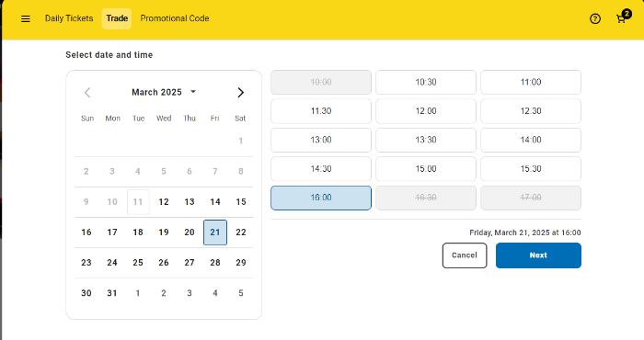Viewport: 644px width, 340px height.
Task: Select March 18 on the calendar
Action: tap(138, 232)
